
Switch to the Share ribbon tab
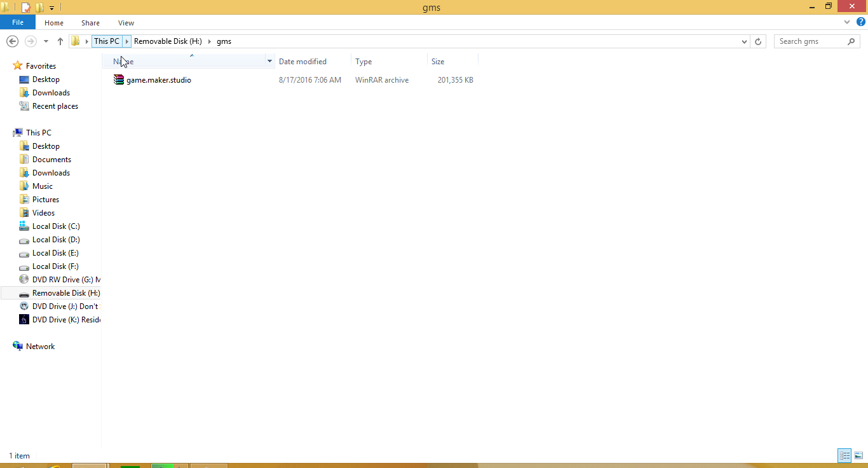(x=90, y=23)
